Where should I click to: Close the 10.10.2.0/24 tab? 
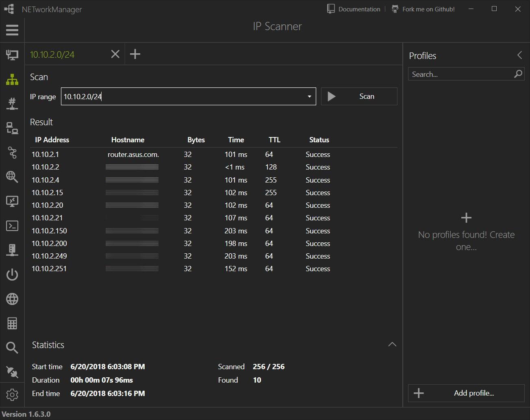(x=115, y=54)
